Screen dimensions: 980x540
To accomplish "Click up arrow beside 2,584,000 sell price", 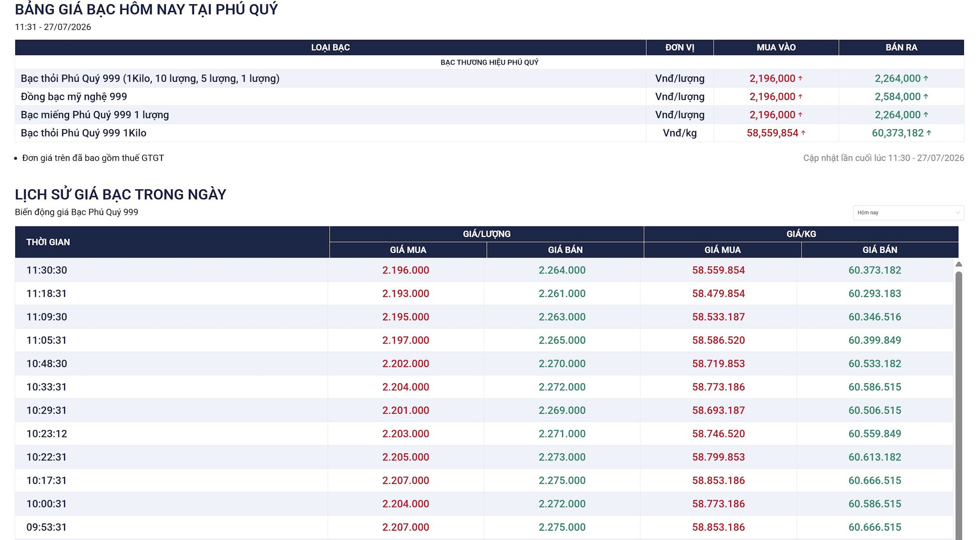I will [925, 96].
